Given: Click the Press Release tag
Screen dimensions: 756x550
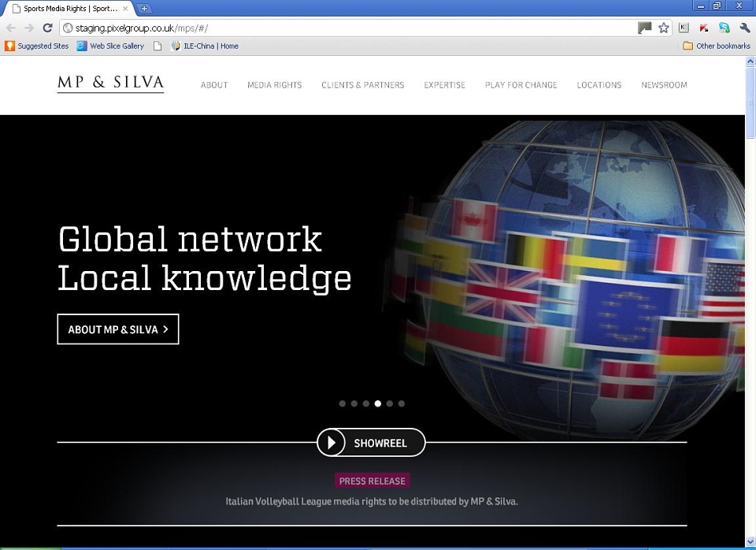Looking at the screenshot, I should (x=372, y=481).
